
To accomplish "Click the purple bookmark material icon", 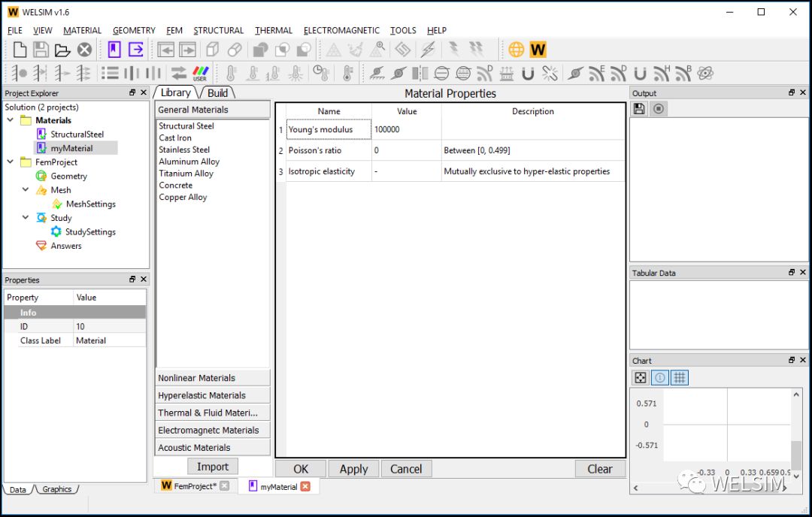I will click(114, 50).
